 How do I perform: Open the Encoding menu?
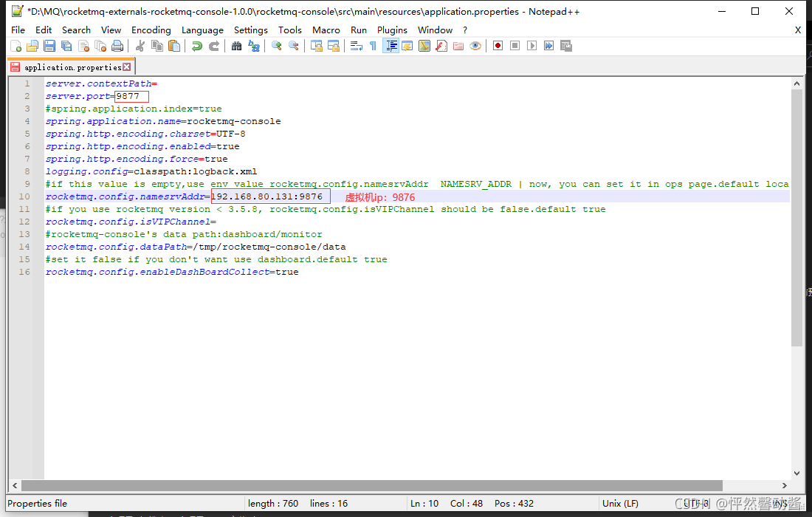pos(151,30)
